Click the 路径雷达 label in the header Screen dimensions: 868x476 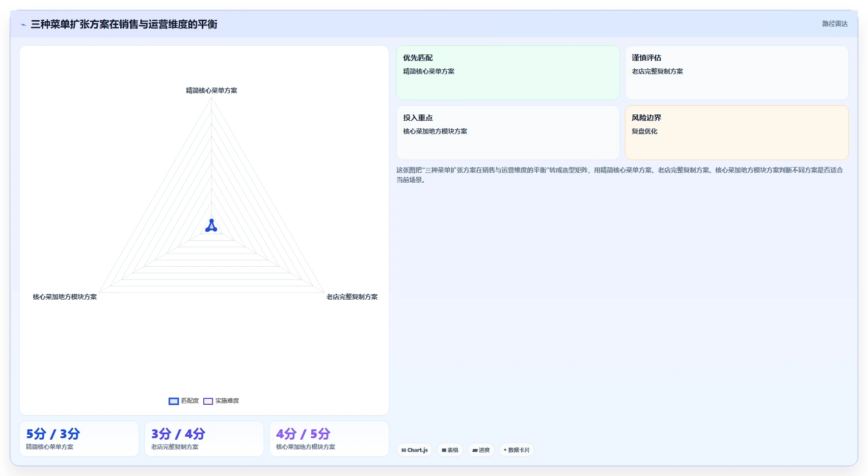(x=835, y=24)
